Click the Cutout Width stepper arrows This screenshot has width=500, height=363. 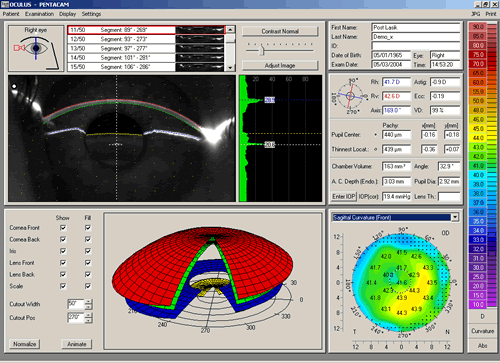pos(89,304)
